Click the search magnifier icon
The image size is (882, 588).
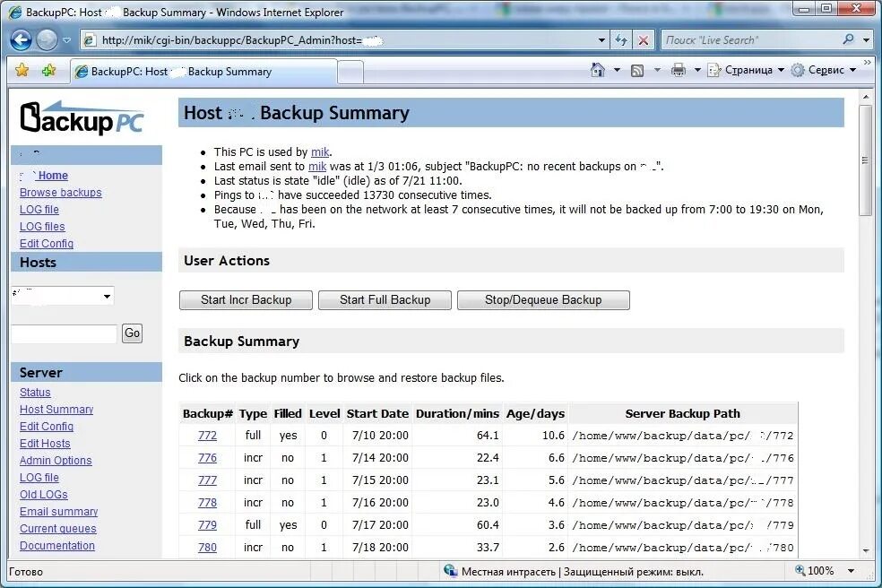click(848, 39)
